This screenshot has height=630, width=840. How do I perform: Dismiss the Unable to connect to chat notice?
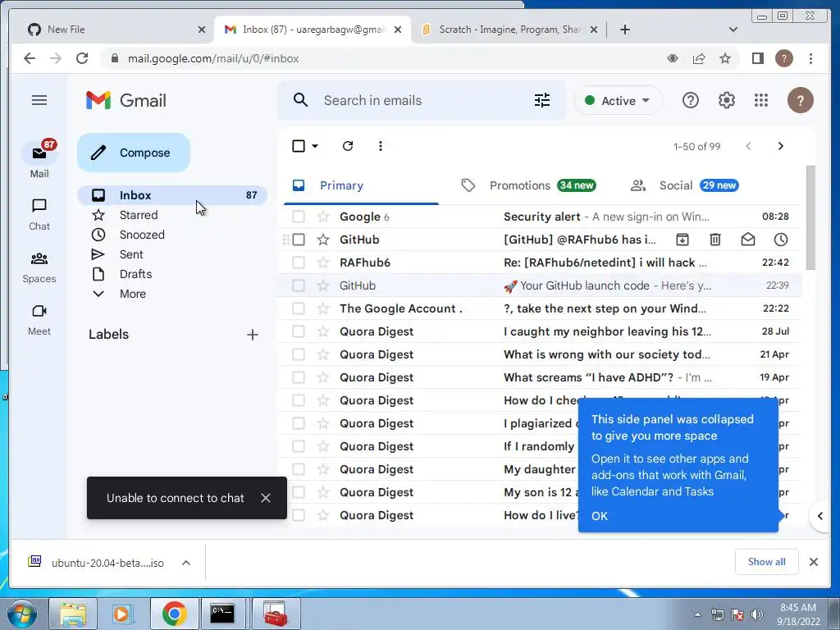point(265,498)
